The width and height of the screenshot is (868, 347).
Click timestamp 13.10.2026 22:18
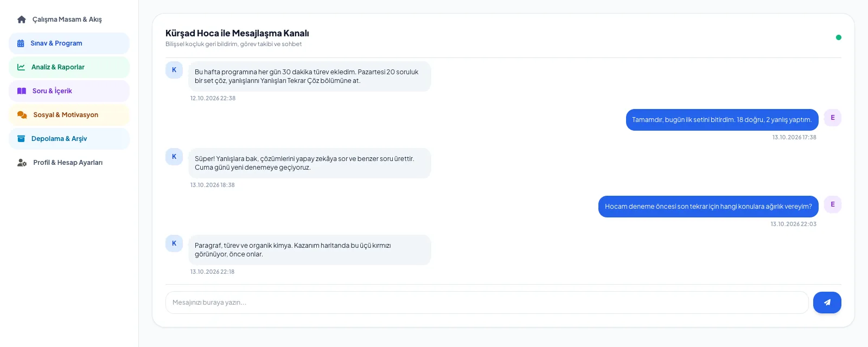(x=212, y=272)
